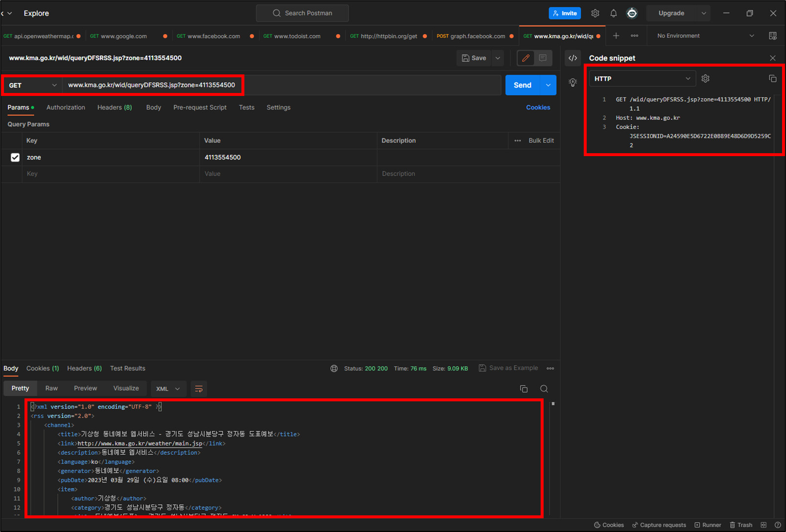Open the notifications bell
Image resolution: width=786 pixels, height=532 pixels.
pyautogui.click(x=614, y=13)
